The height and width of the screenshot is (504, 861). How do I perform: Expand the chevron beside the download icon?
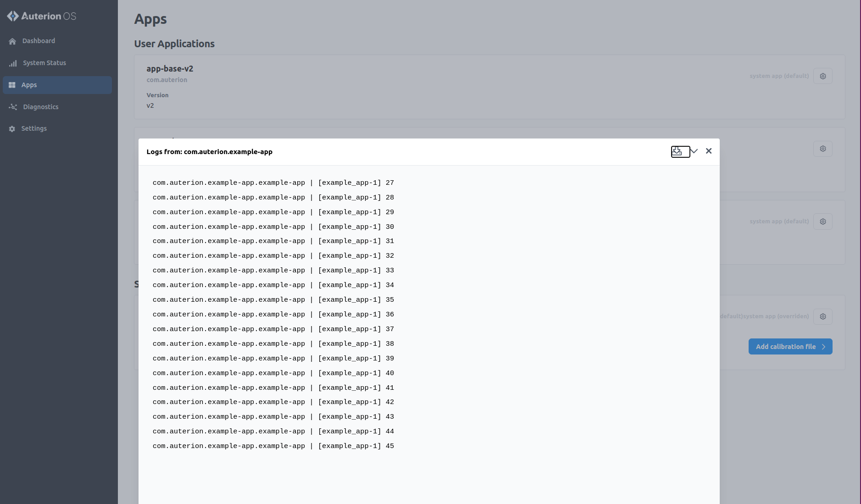(694, 151)
